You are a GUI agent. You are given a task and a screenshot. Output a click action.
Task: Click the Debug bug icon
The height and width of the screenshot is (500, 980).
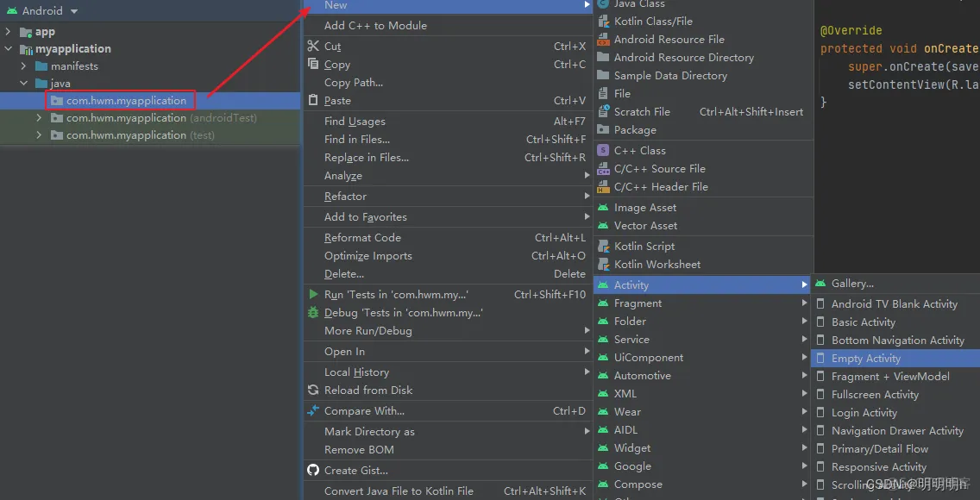pyautogui.click(x=313, y=312)
